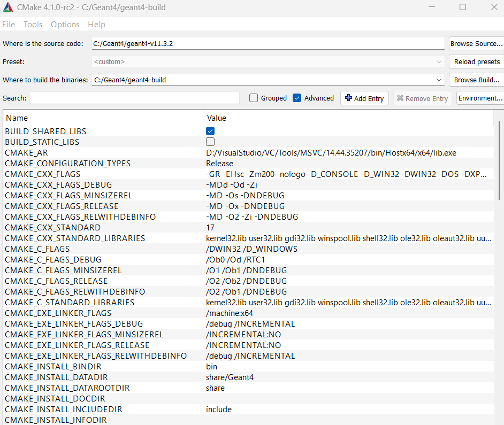Click the Reload presets button
The width and height of the screenshot is (504, 425).
coord(476,61)
